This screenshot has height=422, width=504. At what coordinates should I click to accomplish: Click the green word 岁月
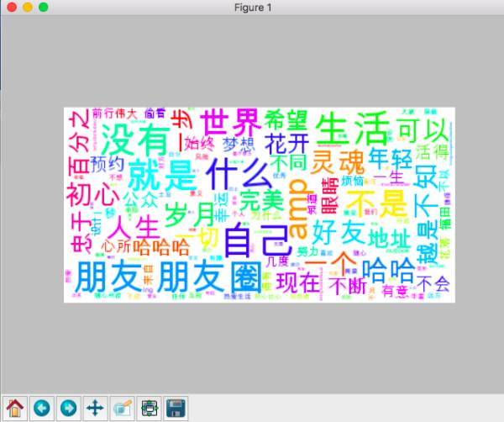click(189, 214)
